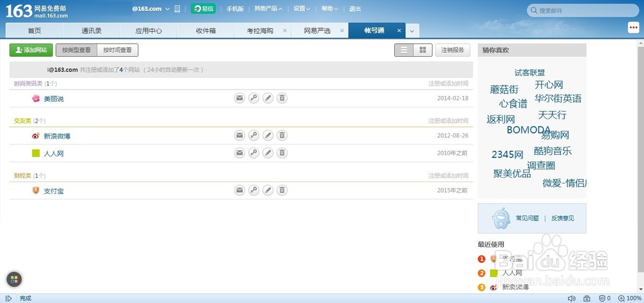Click the 注销服务 button
The width and height of the screenshot is (644, 303).
[x=453, y=50]
